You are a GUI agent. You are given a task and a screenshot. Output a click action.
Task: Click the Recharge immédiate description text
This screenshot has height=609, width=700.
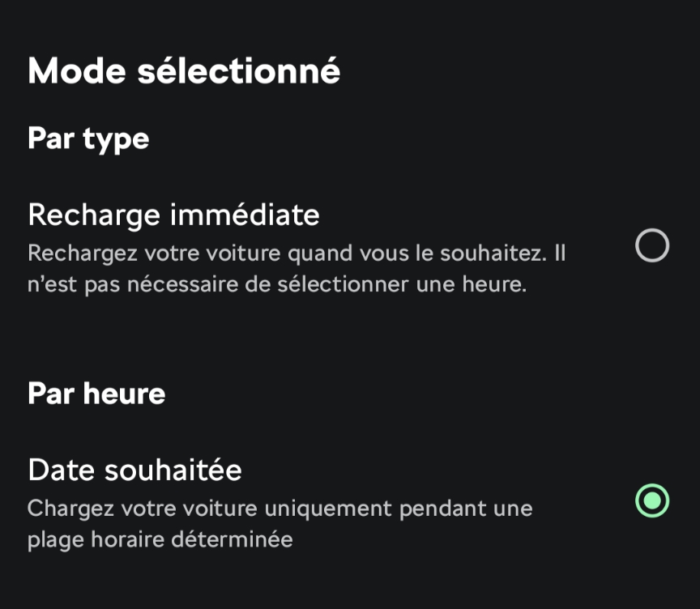[296, 269]
